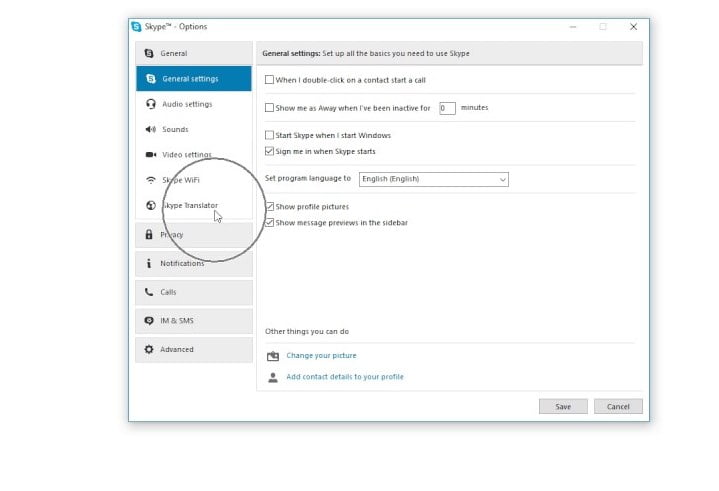This screenshot has height=491, width=719.
Task: Enable double-click on contact starts a call
Action: 269,80
